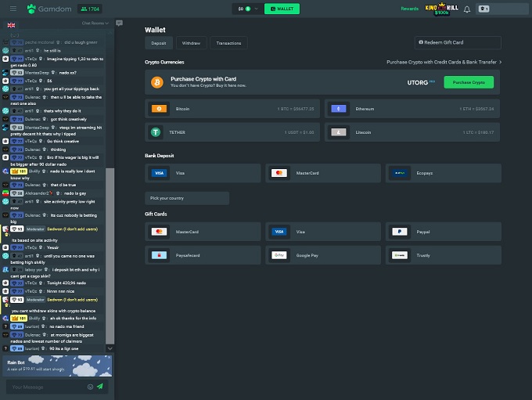
Task: Choose Paysafecard gift card
Action: pos(203,255)
